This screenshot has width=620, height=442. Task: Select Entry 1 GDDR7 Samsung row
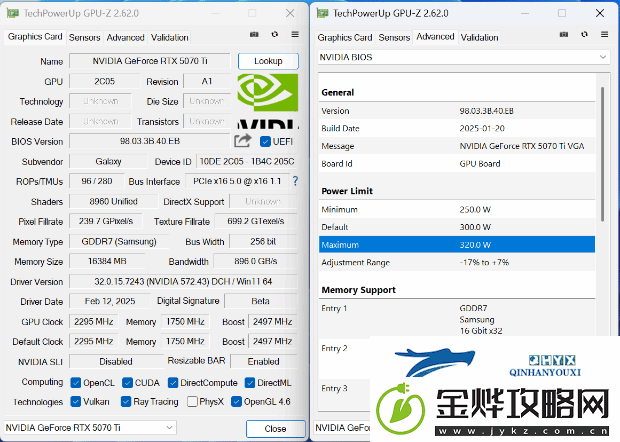tap(457, 319)
